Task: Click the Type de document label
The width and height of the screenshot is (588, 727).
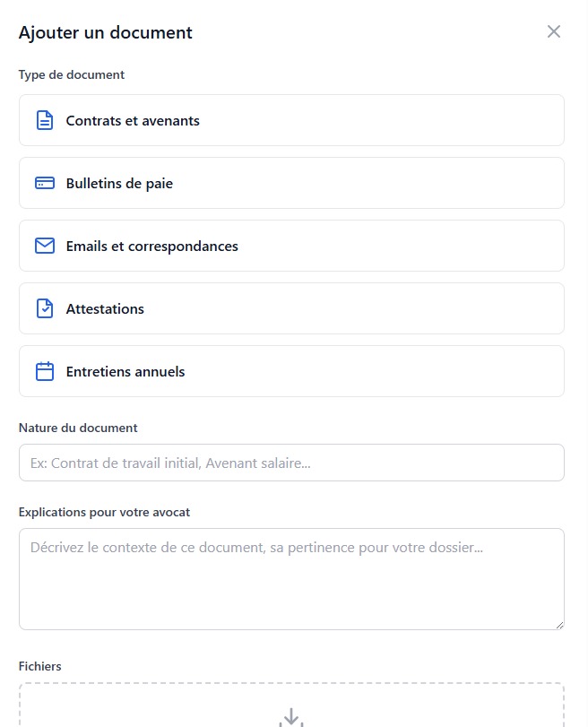Action: 72,74
